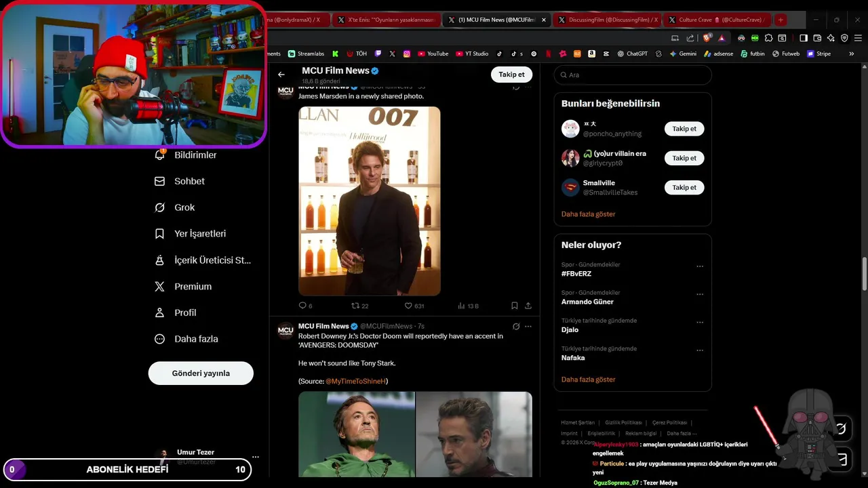Viewport: 868px width, 488px height.
Task: Open İçerik Üreticisi Studio
Action: click(x=203, y=260)
